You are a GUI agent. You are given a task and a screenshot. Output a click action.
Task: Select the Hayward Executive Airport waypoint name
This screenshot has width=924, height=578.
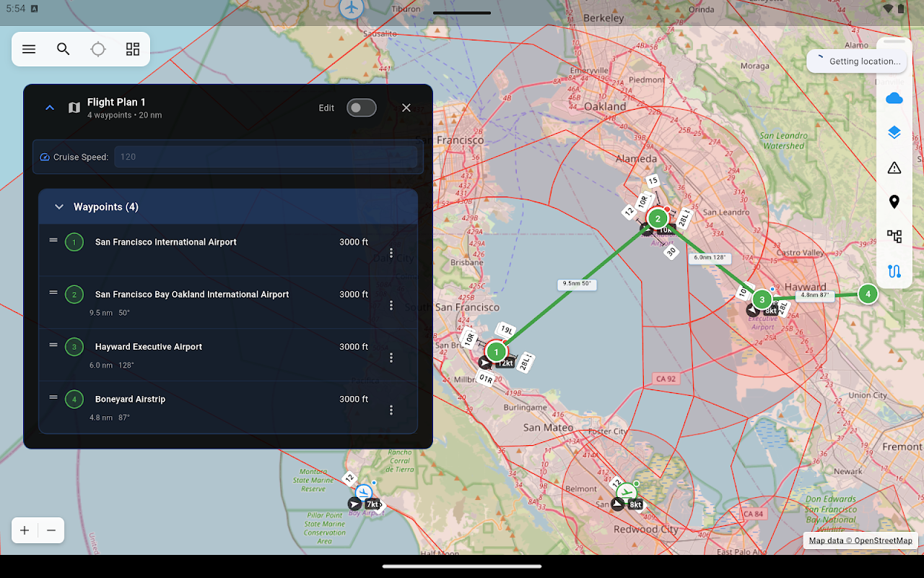[x=149, y=347]
